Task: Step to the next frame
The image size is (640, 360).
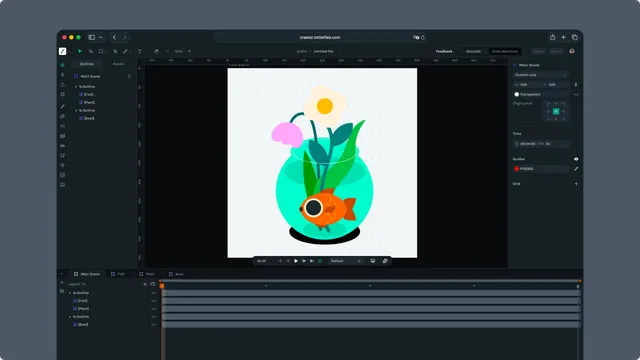Action: pos(304,261)
